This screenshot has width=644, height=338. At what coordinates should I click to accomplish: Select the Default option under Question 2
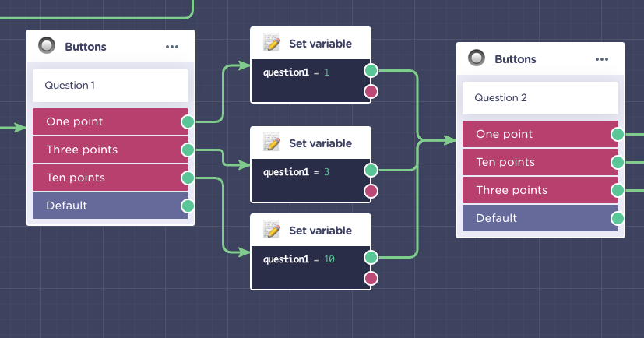540,218
